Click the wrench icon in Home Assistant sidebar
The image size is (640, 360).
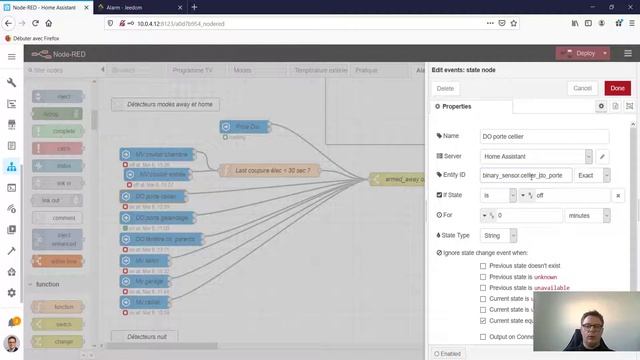point(11,83)
